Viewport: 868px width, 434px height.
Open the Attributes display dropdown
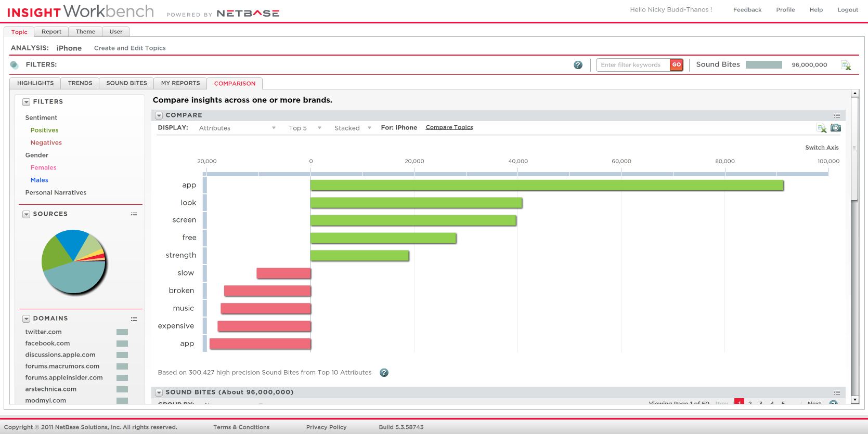point(237,128)
